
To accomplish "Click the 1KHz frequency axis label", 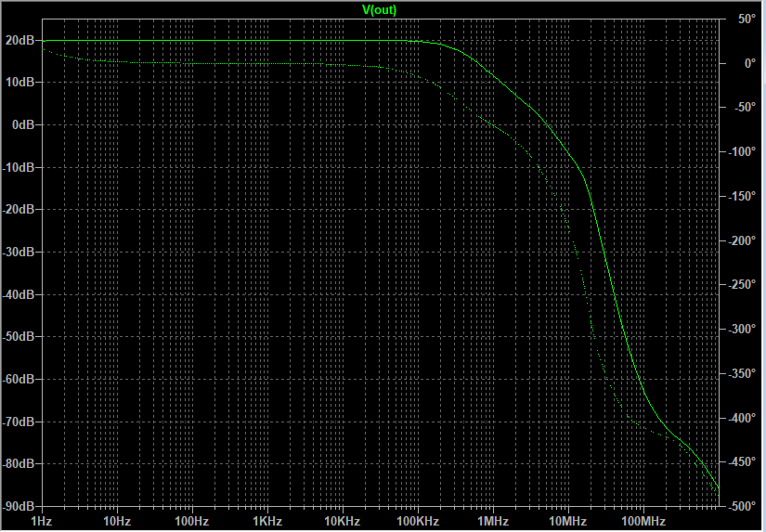I will click(x=267, y=521).
